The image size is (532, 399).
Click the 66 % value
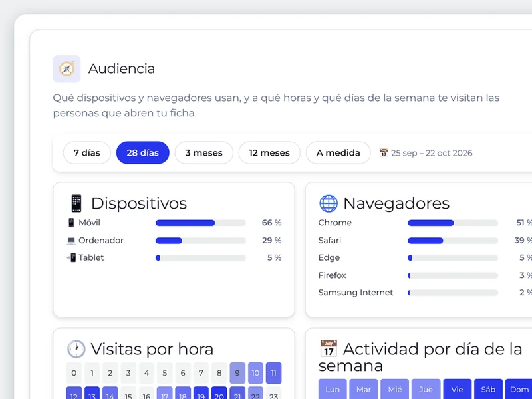pyautogui.click(x=271, y=223)
